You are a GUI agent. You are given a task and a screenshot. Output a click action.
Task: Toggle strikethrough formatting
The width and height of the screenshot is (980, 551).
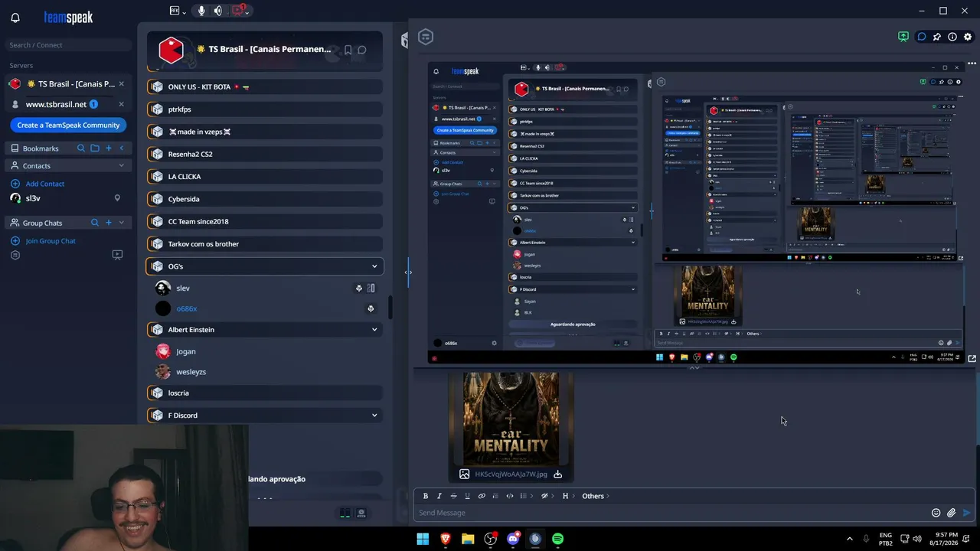pos(453,496)
